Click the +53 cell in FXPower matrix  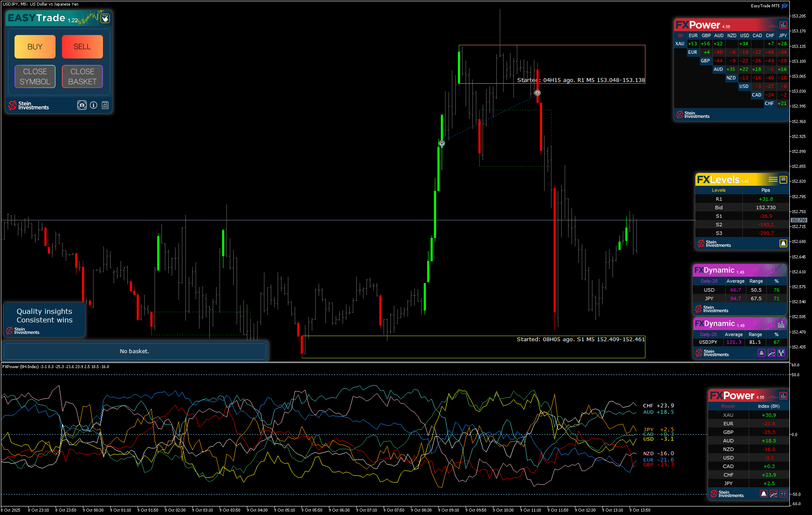(x=692, y=44)
